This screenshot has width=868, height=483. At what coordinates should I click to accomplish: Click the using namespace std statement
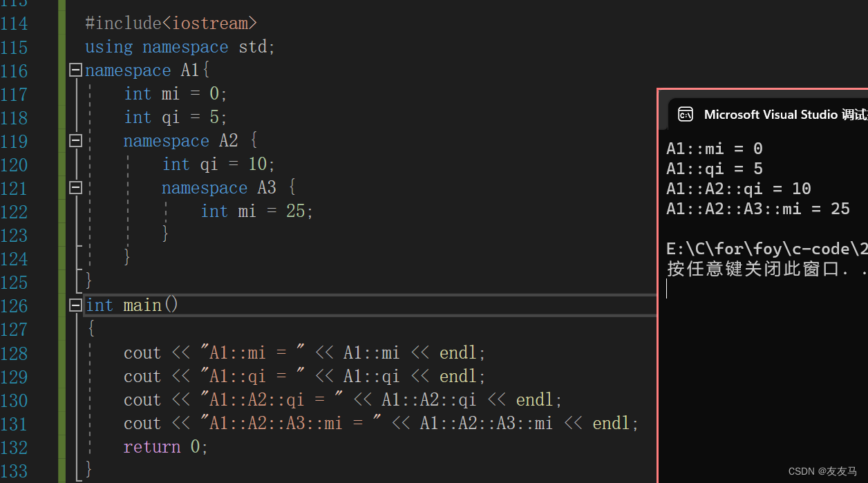pyautogui.click(x=178, y=46)
